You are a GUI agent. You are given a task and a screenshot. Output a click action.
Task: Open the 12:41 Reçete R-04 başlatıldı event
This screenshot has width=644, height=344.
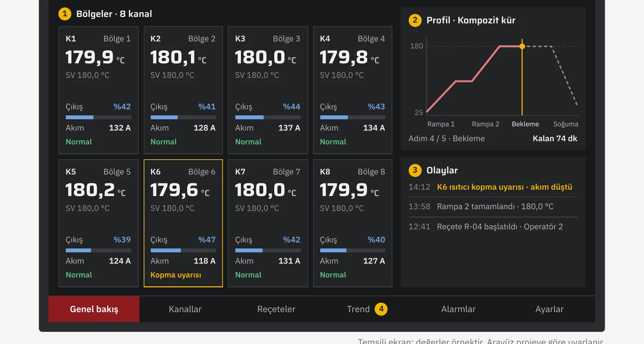point(493,227)
